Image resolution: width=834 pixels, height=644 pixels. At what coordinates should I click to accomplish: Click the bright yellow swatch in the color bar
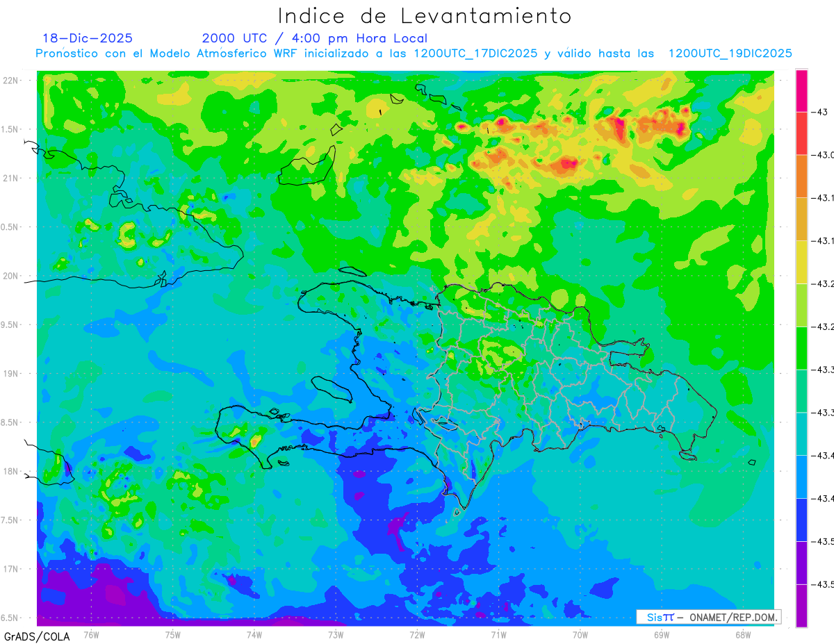[x=801, y=262]
